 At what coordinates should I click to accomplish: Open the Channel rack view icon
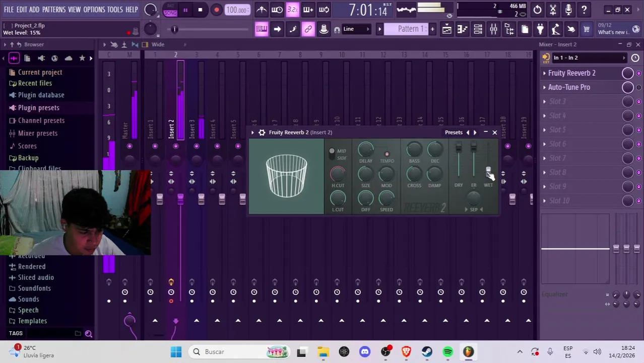pos(478,29)
